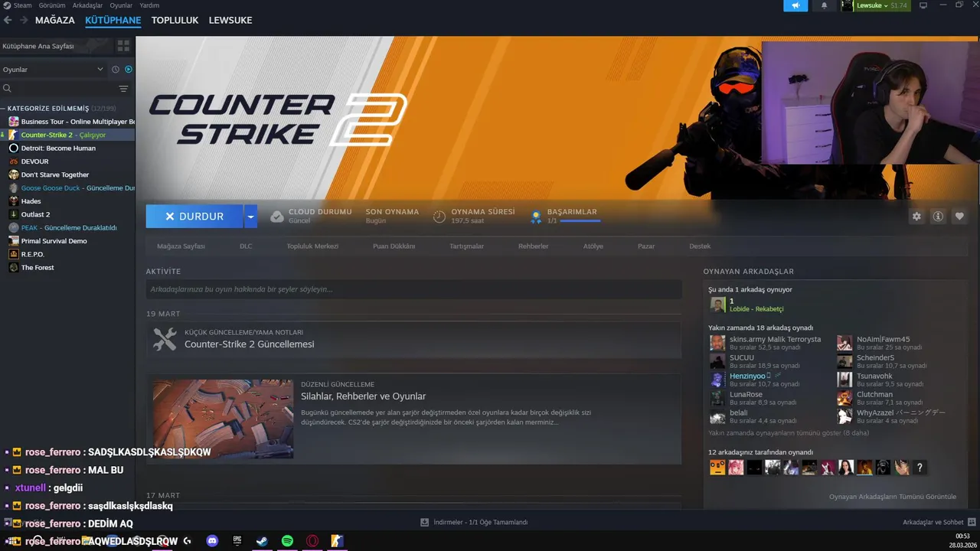The image size is (980, 551).
Task: Toggle ready-to-play filter icon
Action: click(129, 70)
